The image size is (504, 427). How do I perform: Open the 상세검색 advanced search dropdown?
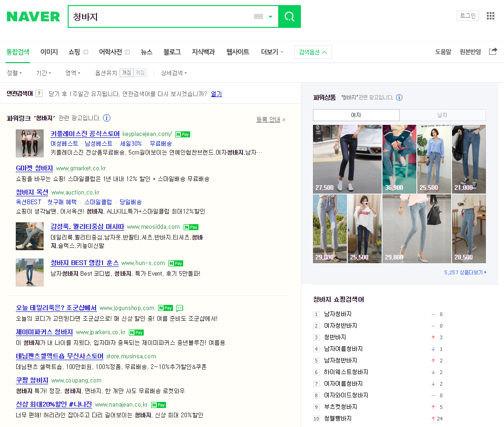coord(174,73)
